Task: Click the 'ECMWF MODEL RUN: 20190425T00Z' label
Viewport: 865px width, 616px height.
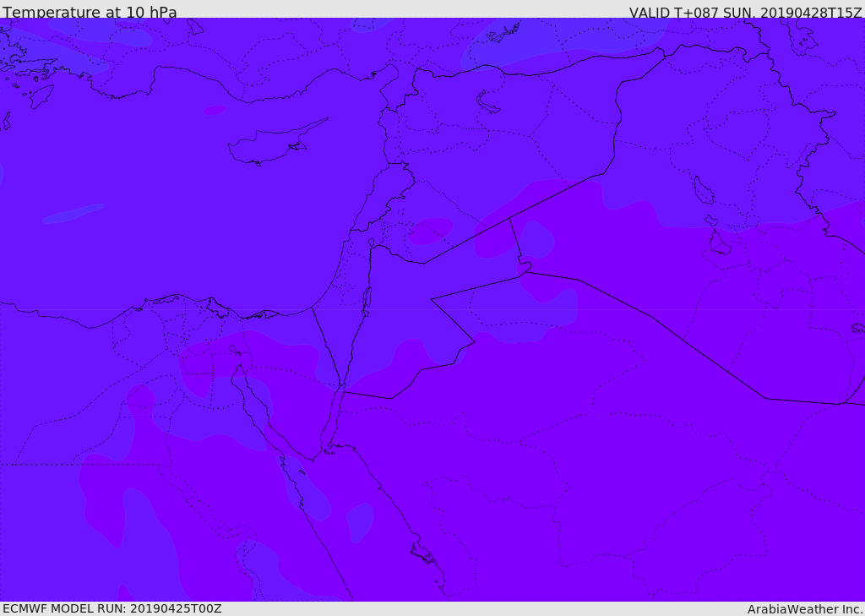Action: pyautogui.click(x=112, y=608)
